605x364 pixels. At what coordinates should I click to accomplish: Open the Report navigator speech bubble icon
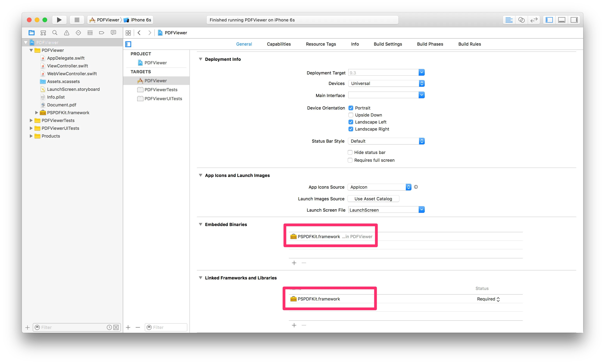(113, 33)
